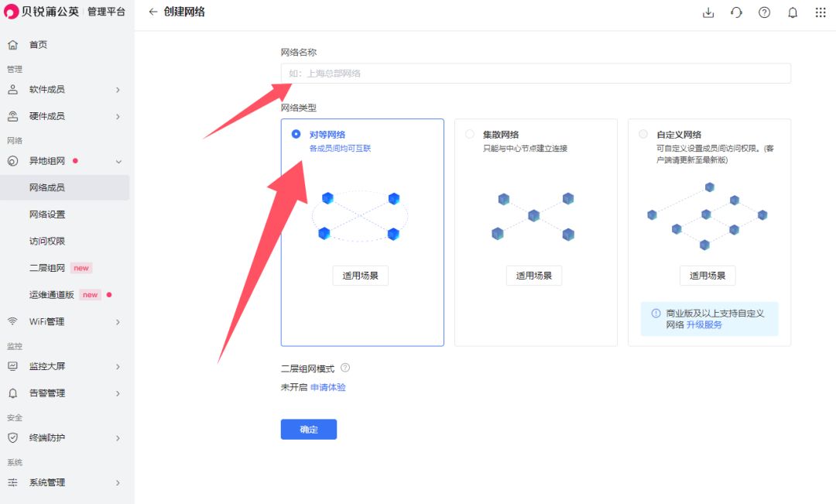Image resolution: width=836 pixels, height=504 pixels.
Task: Open the notification bell icon
Action: pos(793,12)
